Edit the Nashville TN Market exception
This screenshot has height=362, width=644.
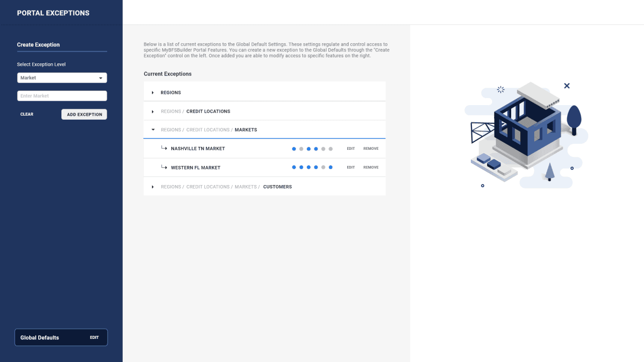point(351,149)
